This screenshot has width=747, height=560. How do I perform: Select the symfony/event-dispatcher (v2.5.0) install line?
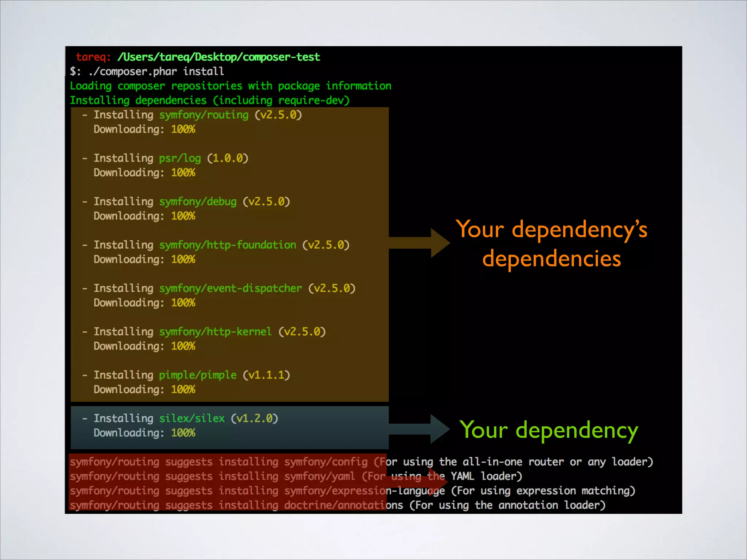click(218, 288)
